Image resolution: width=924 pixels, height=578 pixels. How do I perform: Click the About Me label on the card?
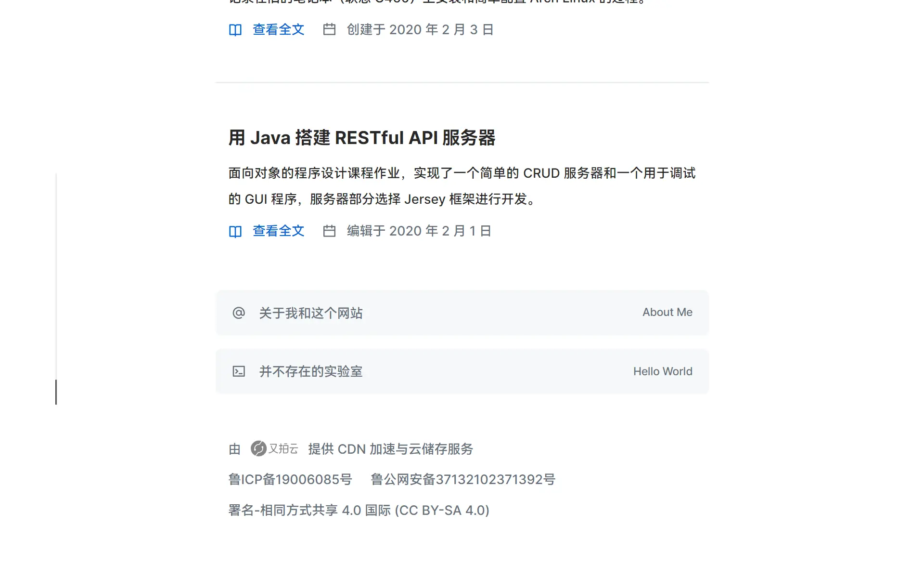pos(667,312)
